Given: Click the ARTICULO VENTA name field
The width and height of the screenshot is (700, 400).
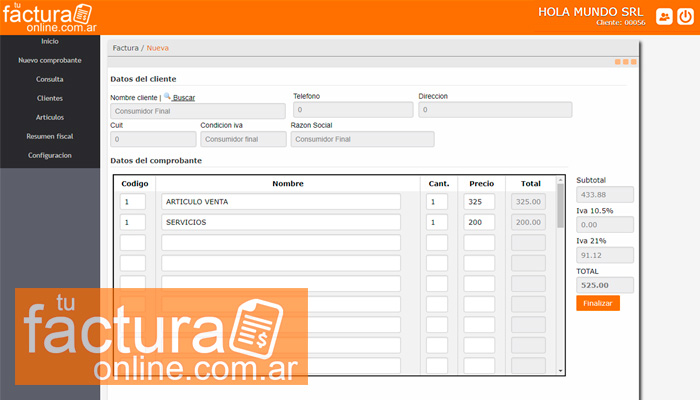Looking at the screenshot, I should coord(280,202).
